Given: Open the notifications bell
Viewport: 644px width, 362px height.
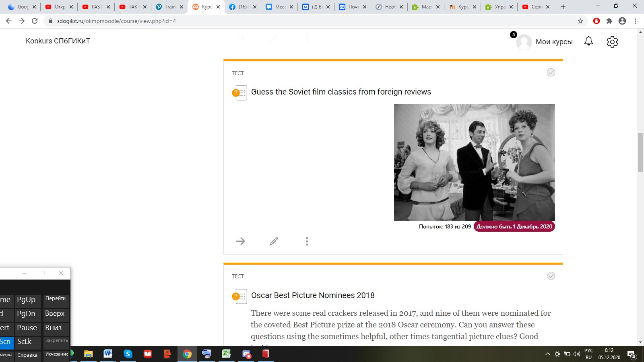Looking at the screenshot, I should [588, 41].
